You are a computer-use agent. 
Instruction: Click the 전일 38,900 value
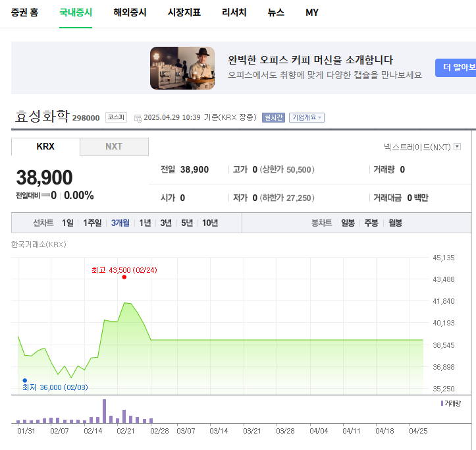[x=194, y=169]
